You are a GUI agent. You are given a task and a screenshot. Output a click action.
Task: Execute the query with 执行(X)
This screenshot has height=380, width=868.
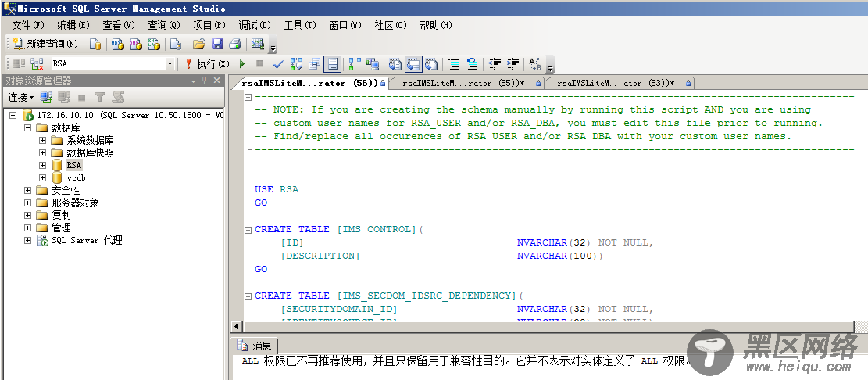206,64
